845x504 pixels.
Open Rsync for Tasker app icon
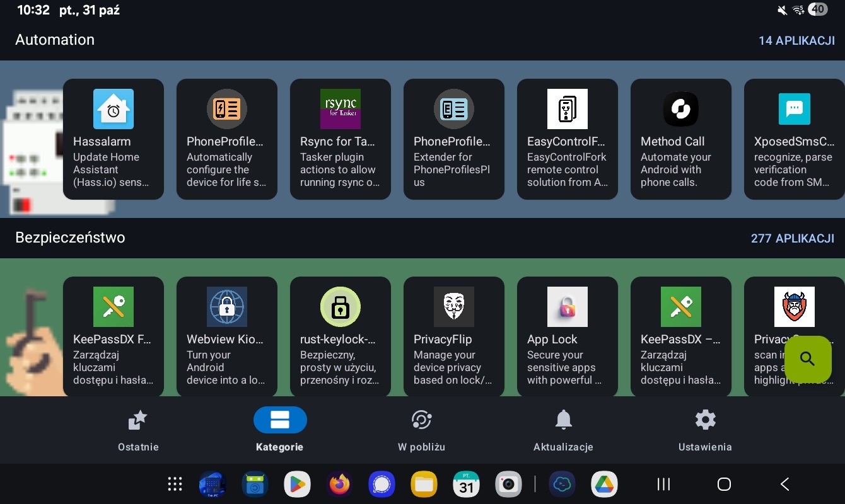click(x=341, y=109)
